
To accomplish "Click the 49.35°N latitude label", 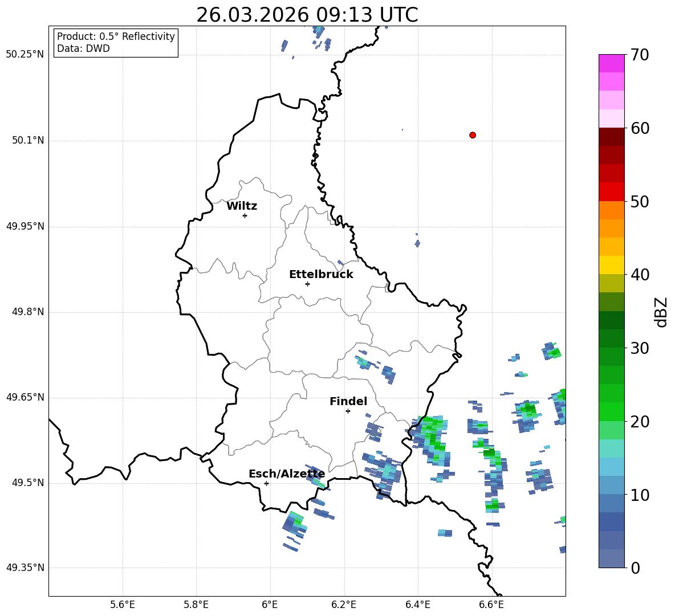I will coord(25,568).
